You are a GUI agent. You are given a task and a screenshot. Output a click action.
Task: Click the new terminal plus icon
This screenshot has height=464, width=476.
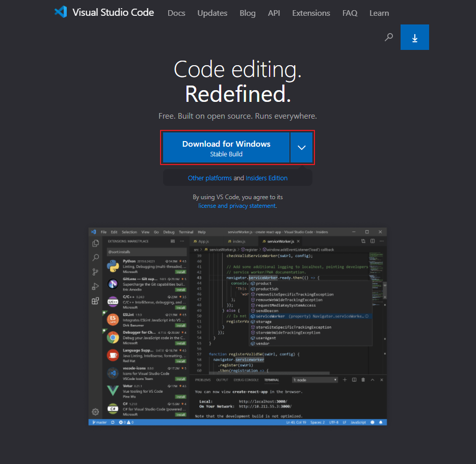[x=345, y=380]
